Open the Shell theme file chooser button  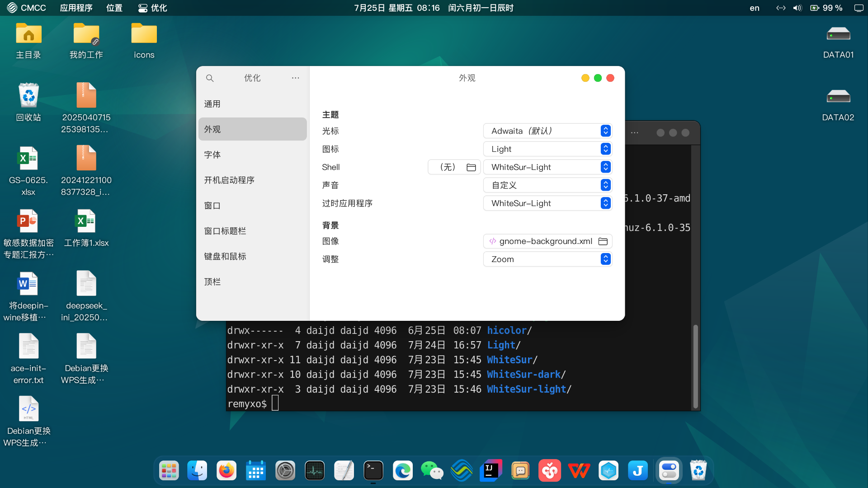pos(454,167)
